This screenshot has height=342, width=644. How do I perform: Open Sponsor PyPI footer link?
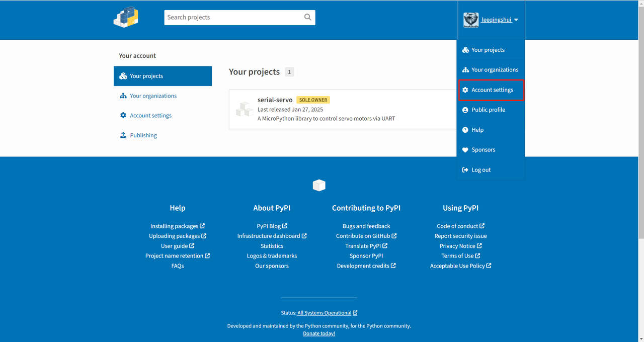coord(366,255)
